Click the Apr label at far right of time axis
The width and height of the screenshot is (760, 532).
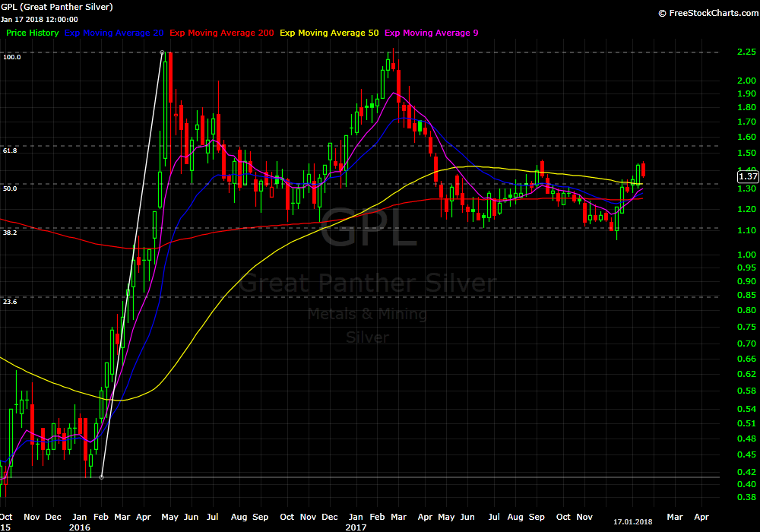click(x=701, y=517)
